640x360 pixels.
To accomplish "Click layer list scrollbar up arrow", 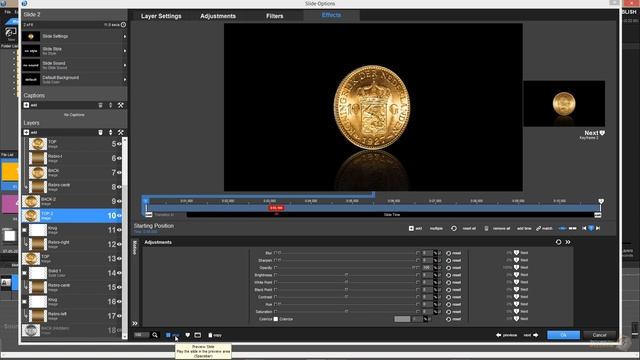I will [x=125, y=140].
